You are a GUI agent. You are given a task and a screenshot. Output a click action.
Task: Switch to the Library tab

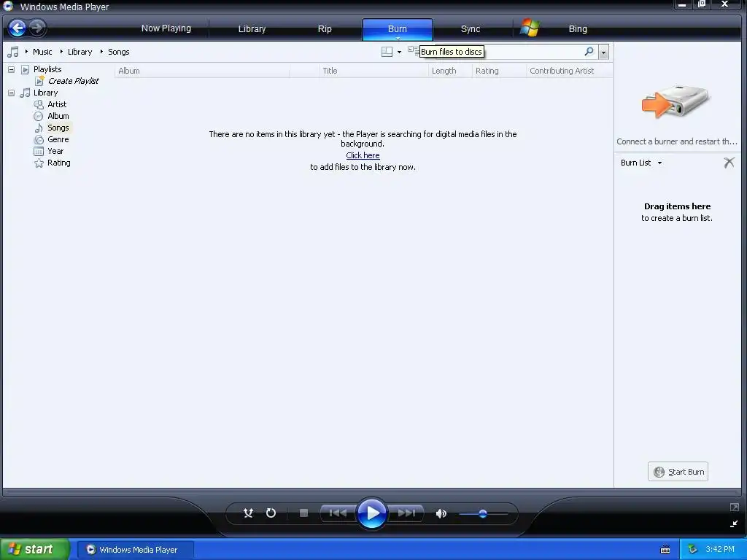tap(252, 29)
